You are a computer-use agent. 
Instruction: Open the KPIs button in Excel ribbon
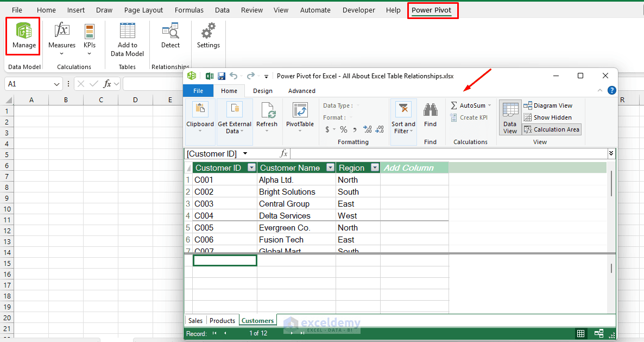tap(89, 38)
